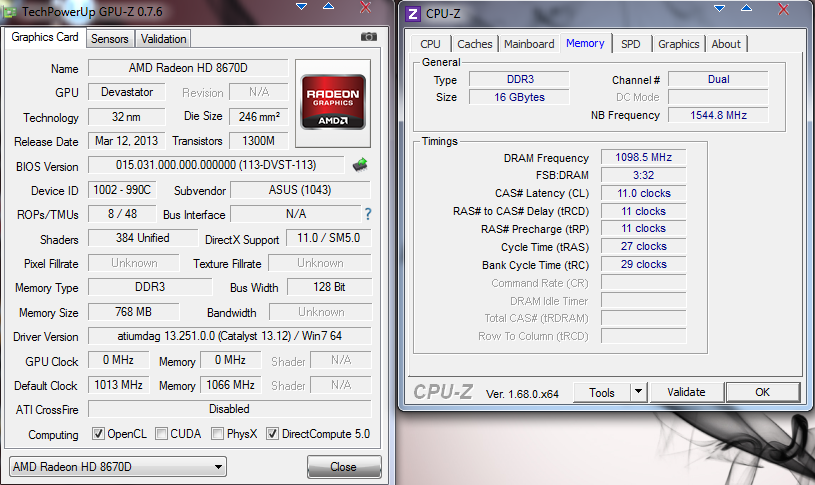
Task: Switch to GPU-Z Sensors tab
Action: pyautogui.click(x=109, y=39)
